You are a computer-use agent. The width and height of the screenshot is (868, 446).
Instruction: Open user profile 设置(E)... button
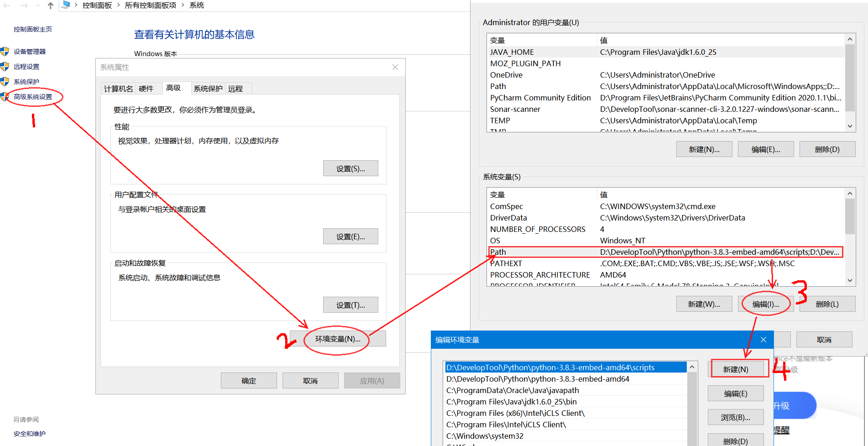click(350, 236)
